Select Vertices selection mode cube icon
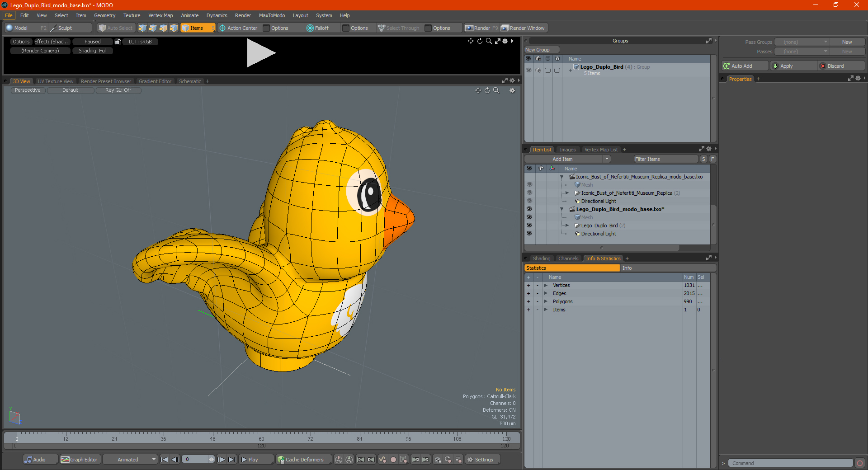The image size is (868, 470). tap(142, 28)
